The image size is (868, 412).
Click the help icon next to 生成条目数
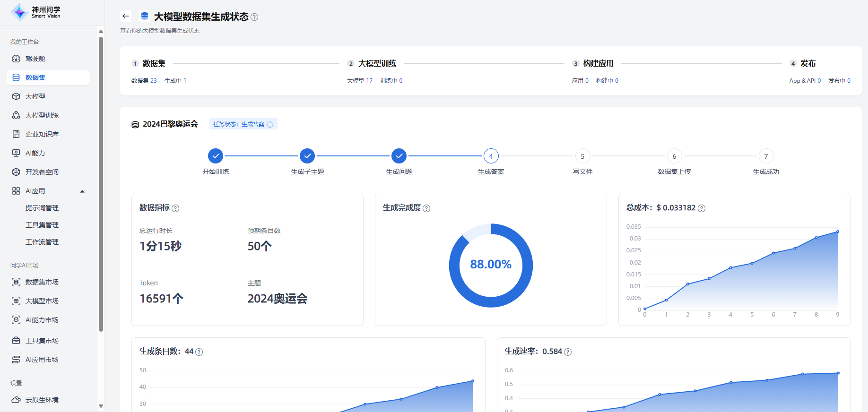pos(199,352)
